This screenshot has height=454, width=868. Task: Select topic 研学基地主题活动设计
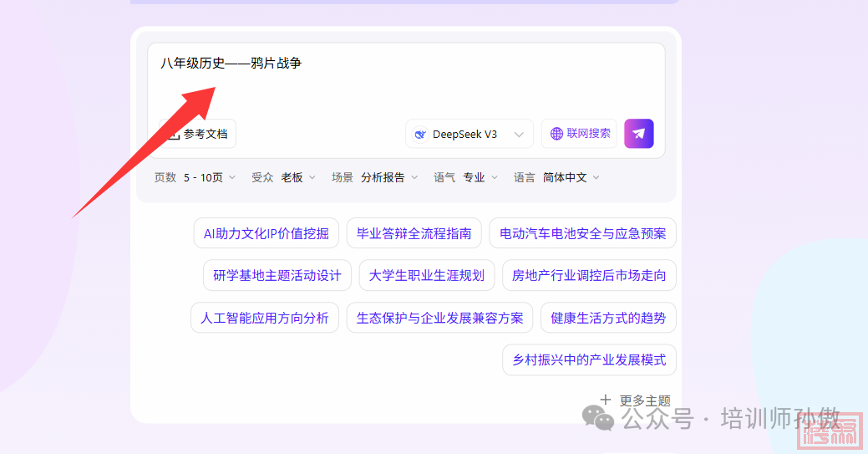tap(277, 276)
